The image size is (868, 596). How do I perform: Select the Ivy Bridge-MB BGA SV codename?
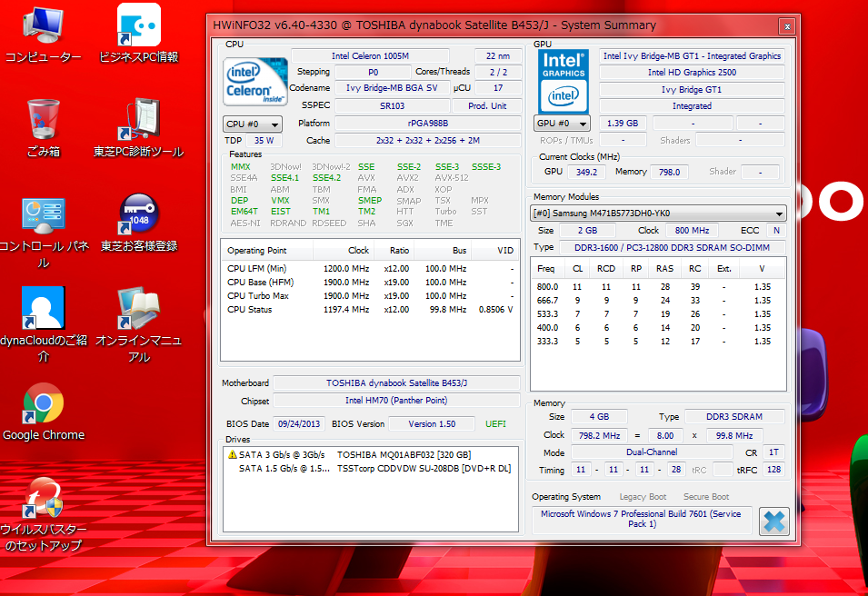pyautogui.click(x=392, y=88)
